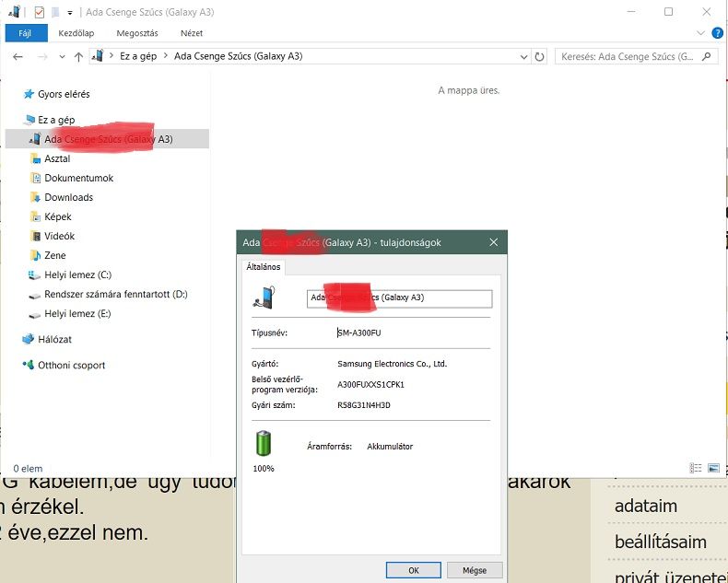
Task: Confirm the properties dialog with OK
Action: pyautogui.click(x=414, y=570)
